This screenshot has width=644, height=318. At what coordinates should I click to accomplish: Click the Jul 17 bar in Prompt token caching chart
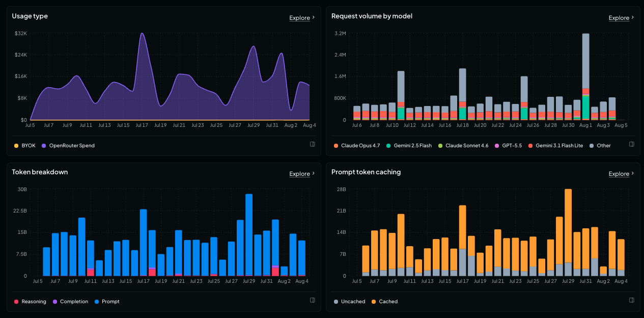[463, 241]
